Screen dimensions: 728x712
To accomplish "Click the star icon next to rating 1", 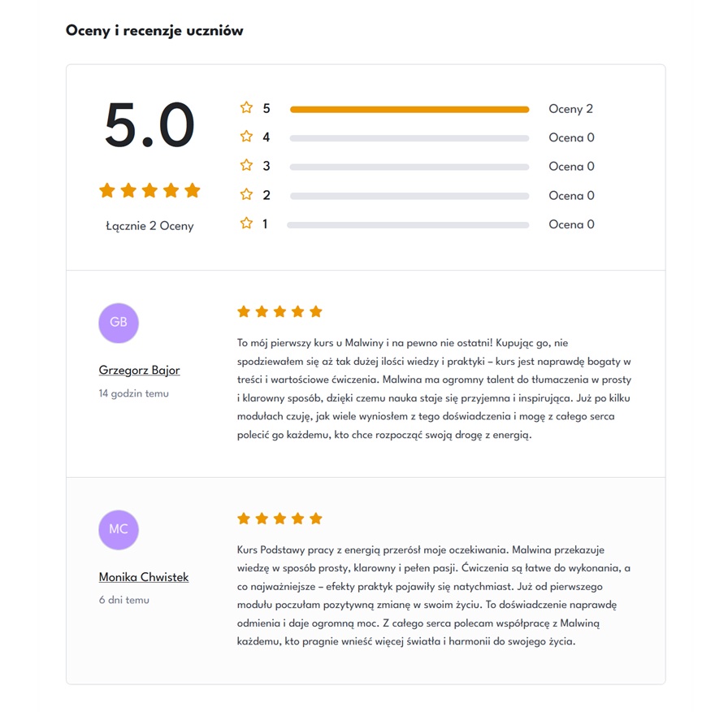I will 246,224.
